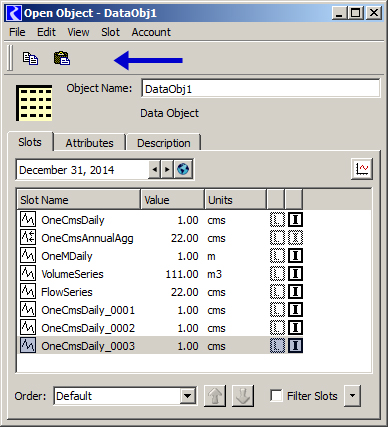Select the OneCmsDaily_0001 slot name
The image size is (388, 427).
(88, 310)
